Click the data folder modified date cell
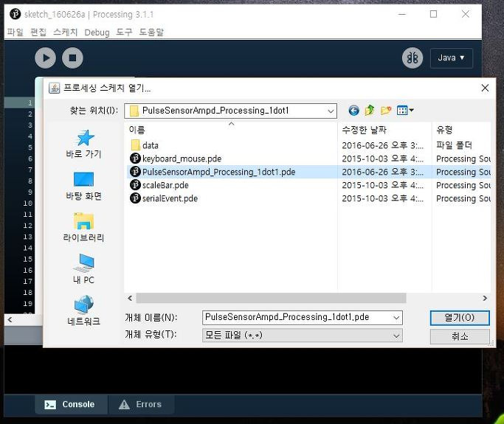This screenshot has height=424, width=504. coord(382,145)
